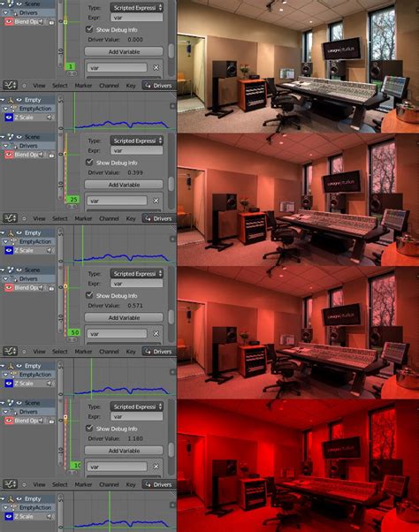
Task: Toggle Empty row eye in frame 25 graph
Action: point(19,232)
